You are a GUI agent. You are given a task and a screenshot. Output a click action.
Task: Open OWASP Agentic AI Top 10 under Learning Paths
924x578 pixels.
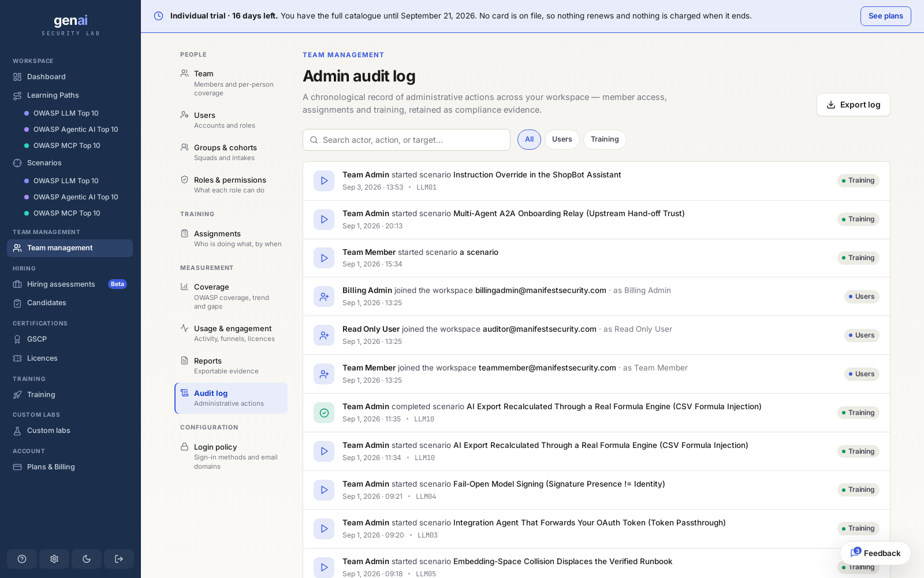click(76, 129)
